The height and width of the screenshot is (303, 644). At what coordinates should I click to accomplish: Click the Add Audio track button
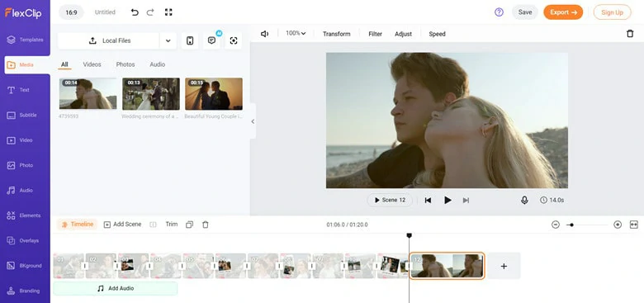pos(116,288)
